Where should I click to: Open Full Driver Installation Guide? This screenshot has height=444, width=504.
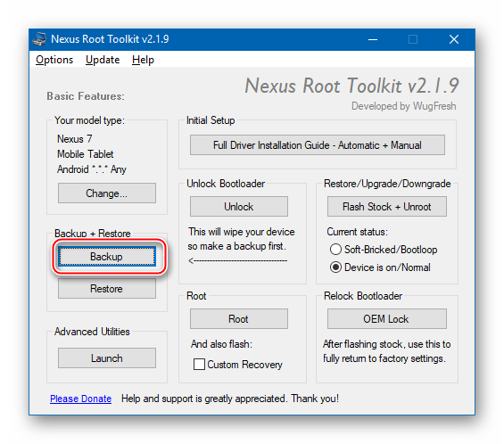pos(318,145)
